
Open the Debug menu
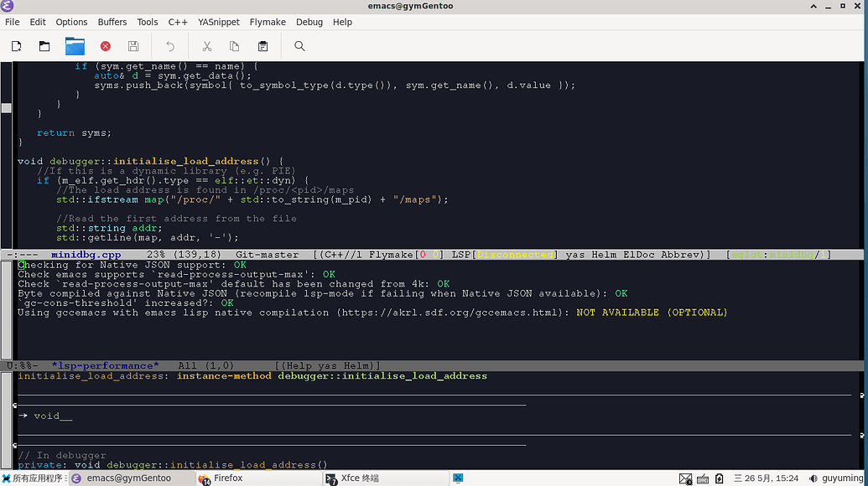(309, 22)
